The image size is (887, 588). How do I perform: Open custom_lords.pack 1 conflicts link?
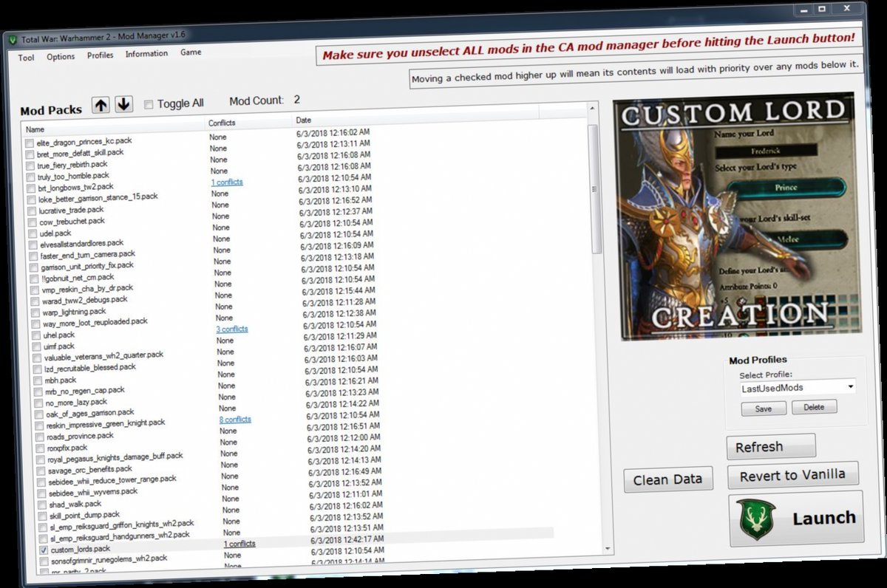tap(239, 544)
